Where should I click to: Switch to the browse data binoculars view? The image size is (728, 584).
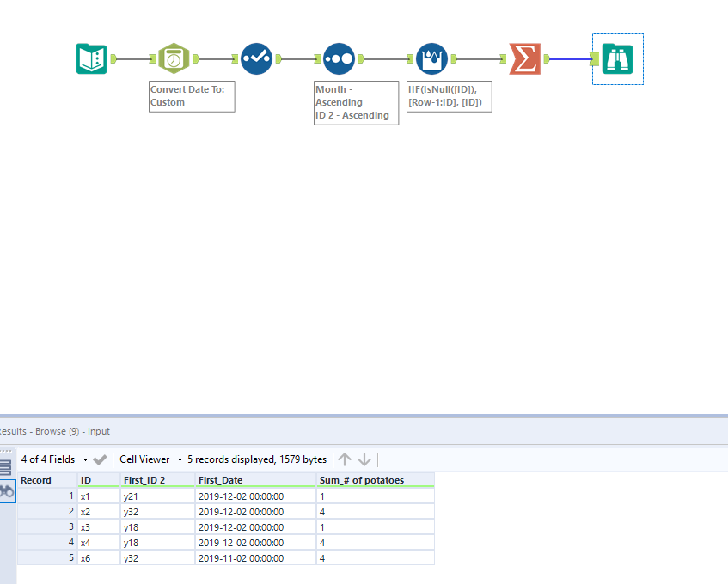click(7, 491)
